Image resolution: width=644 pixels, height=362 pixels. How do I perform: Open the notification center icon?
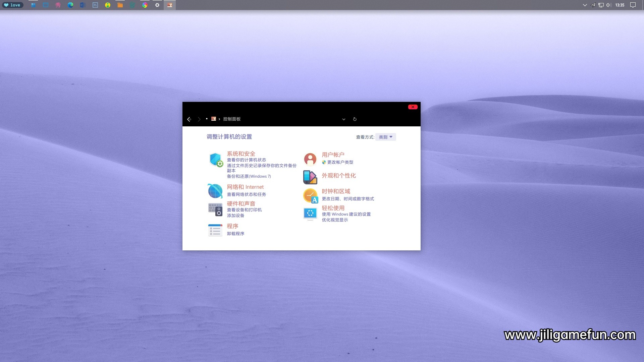[x=633, y=5]
